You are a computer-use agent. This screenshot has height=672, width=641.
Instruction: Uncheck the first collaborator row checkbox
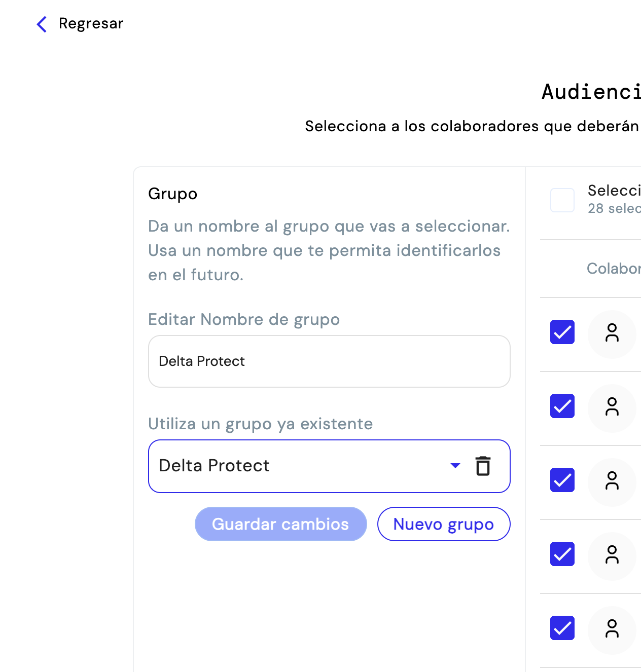(x=562, y=332)
